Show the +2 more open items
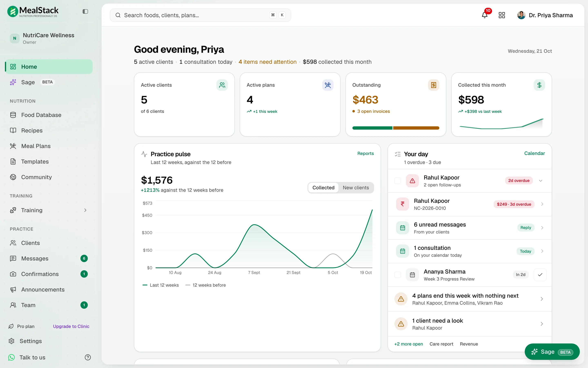This screenshot has height=368, width=588. point(409,344)
